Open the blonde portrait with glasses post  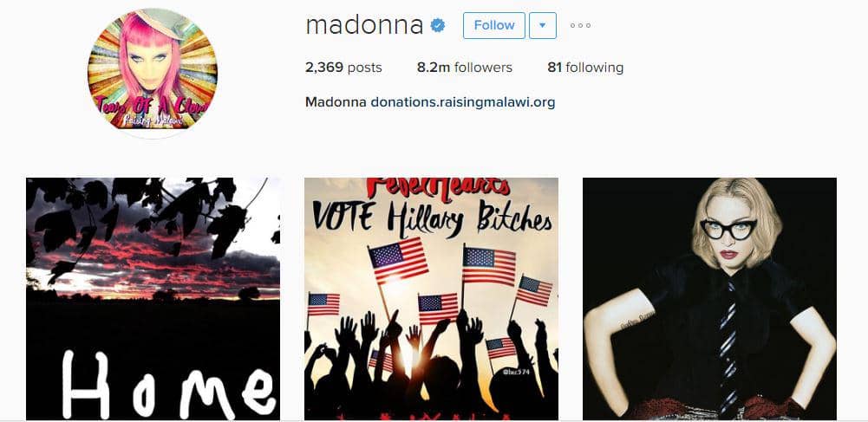(x=709, y=299)
